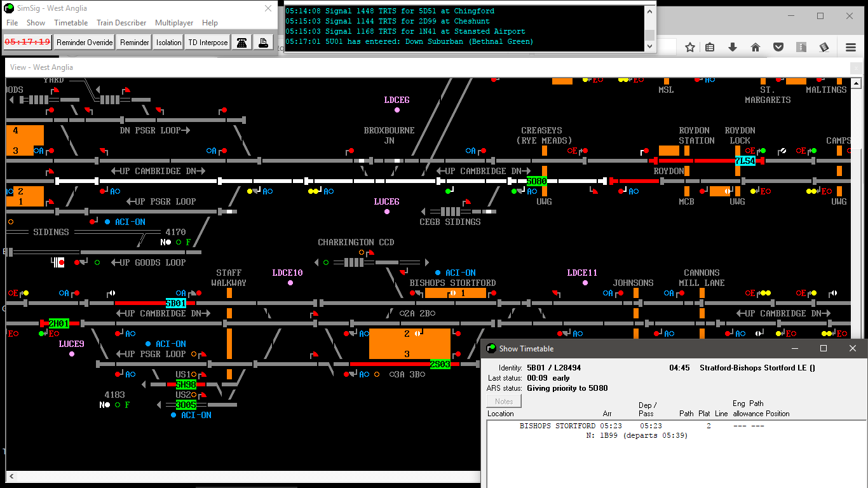
Task: Click the Reminder Override button
Action: point(85,43)
